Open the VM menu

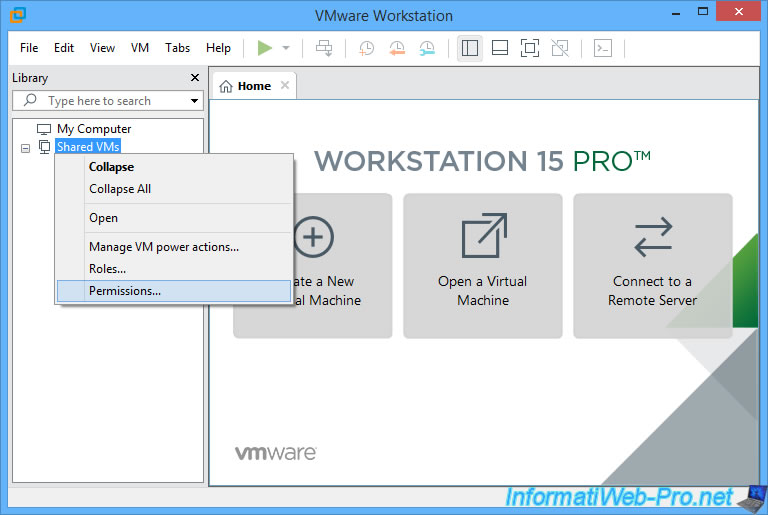tap(140, 48)
